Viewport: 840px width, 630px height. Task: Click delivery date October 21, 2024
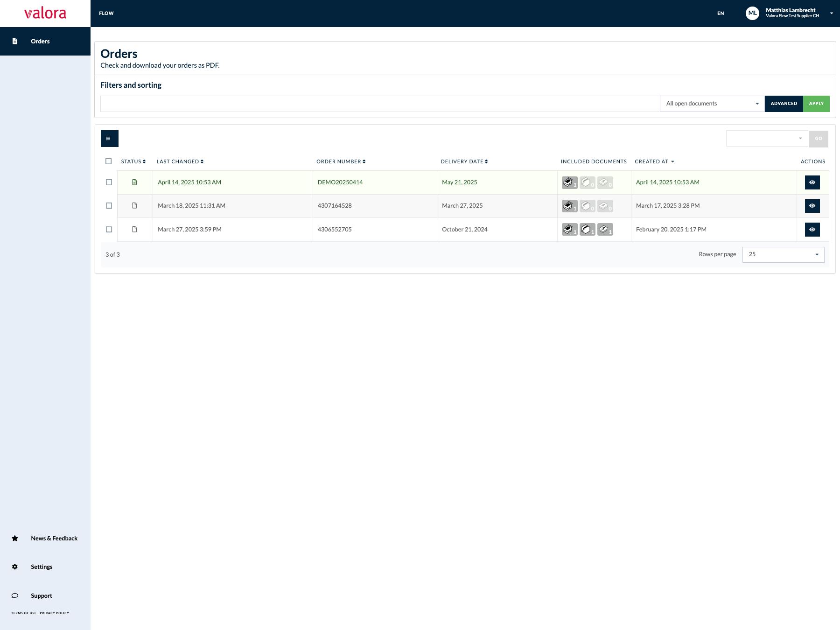coord(465,230)
